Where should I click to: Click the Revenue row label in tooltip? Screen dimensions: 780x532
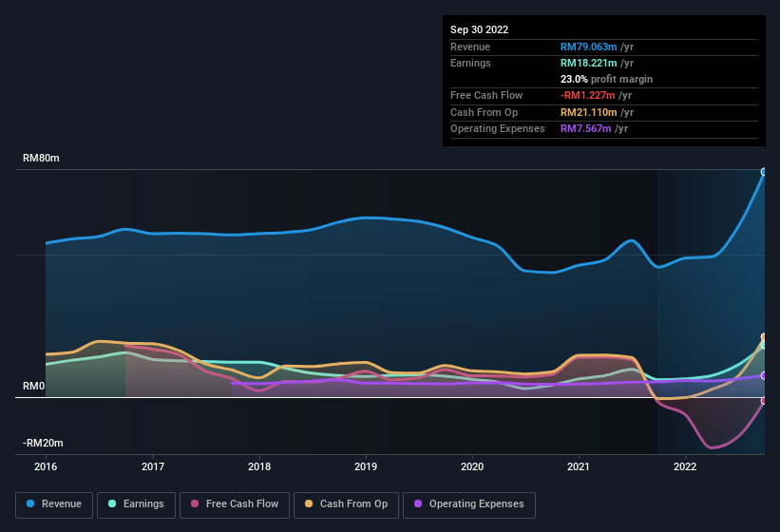coord(470,47)
